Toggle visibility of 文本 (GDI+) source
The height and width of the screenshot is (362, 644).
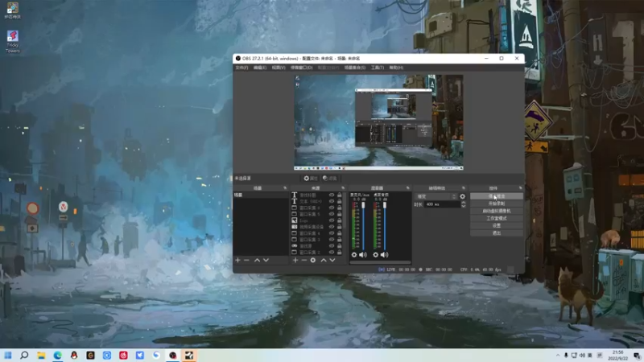coord(332,202)
